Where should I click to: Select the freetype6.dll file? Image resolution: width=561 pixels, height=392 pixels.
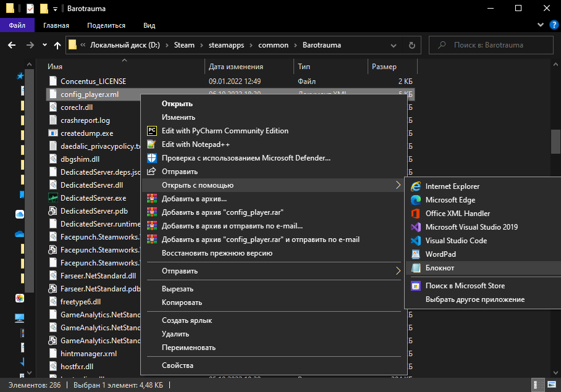click(80, 302)
